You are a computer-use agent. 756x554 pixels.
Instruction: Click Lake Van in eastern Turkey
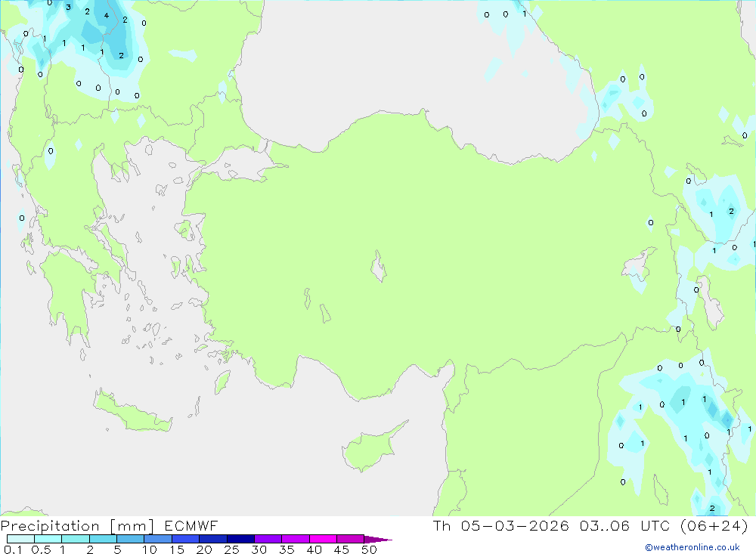639,265
